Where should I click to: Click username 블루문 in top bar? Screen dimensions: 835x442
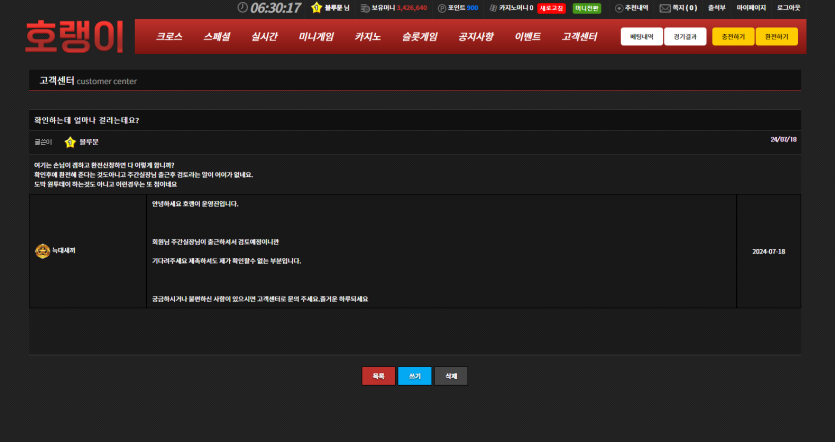[333, 8]
